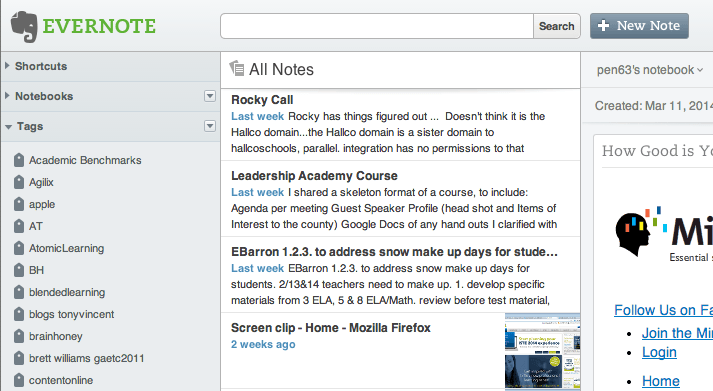Image resolution: width=713 pixels, height=391 pixels.
Task: Select the BH tag
Action: click(x=36, y=270)
